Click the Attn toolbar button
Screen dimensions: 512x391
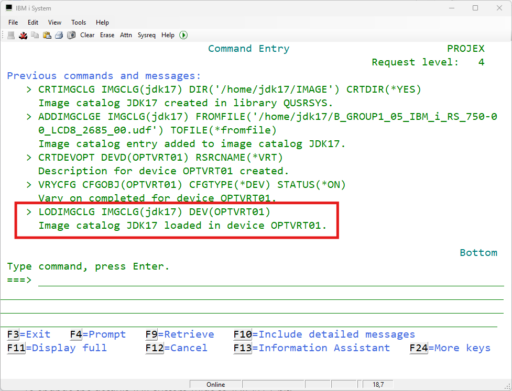(x=126, y=35)
